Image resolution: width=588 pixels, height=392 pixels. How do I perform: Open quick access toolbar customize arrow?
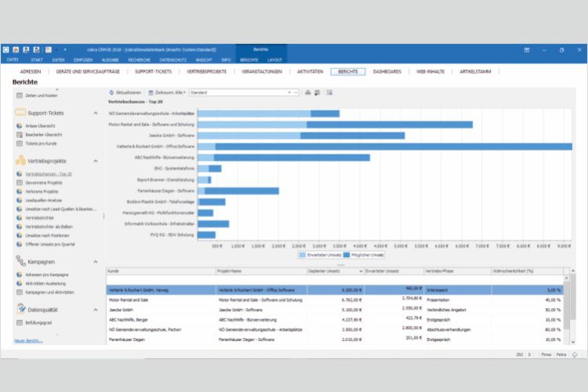[65, 49]
